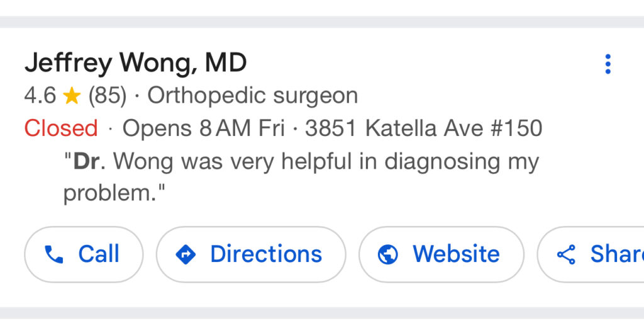
Task: Visit the Website button label
Action: 456,254
